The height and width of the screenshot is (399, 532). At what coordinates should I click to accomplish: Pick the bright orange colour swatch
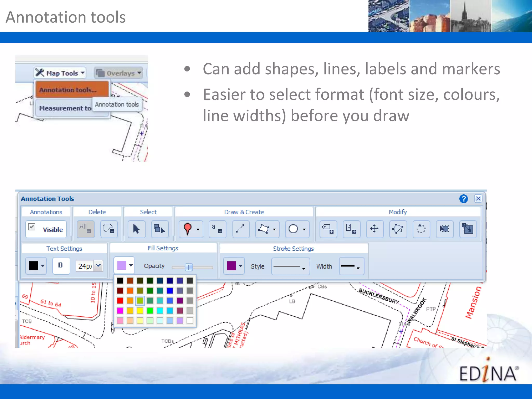point(130,291)
